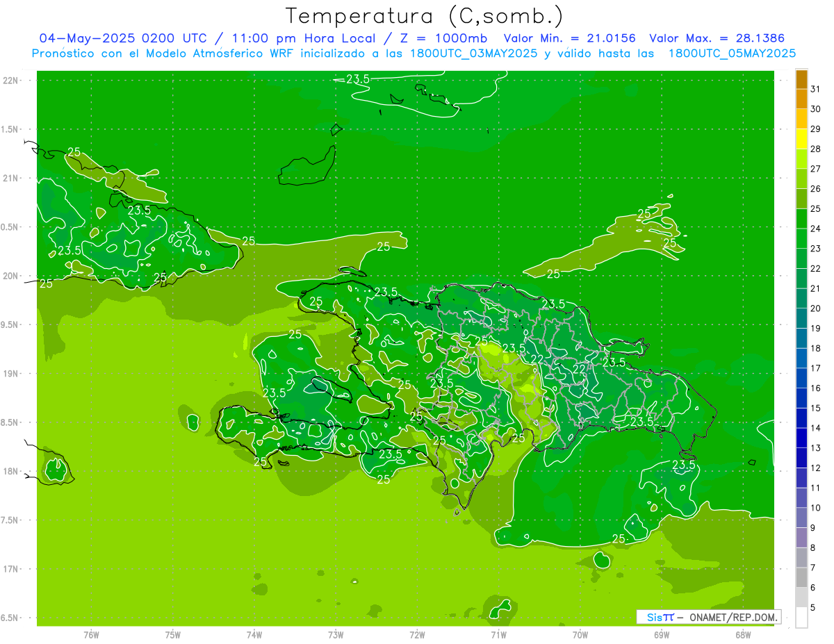Pick the gray legend swatch between 6 and 7
The width and height of the screenshot is (834, 644).
click(801, 577)
